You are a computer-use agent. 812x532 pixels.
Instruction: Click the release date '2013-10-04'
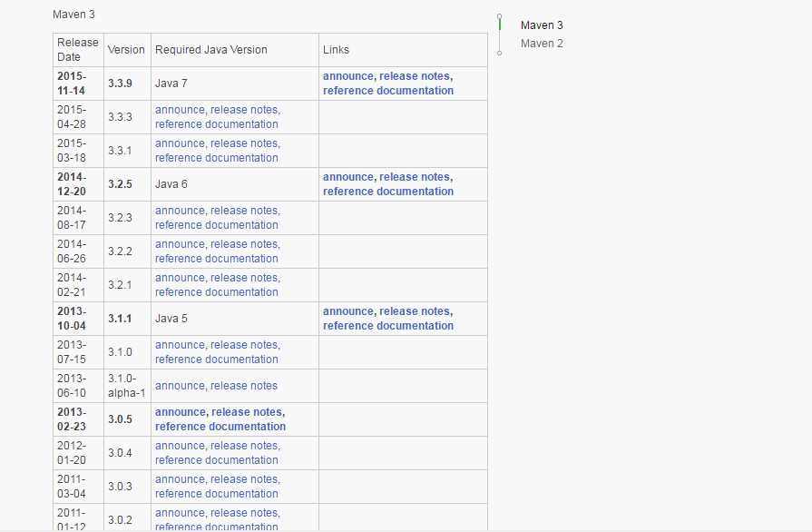pyautogui.click(x=72, y=319)
